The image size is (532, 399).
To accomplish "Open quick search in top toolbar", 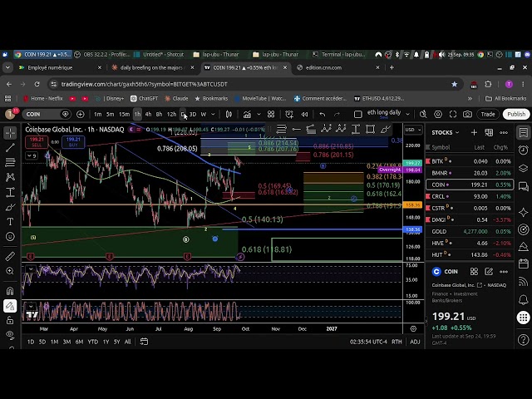I will click(x=423, y=115).
